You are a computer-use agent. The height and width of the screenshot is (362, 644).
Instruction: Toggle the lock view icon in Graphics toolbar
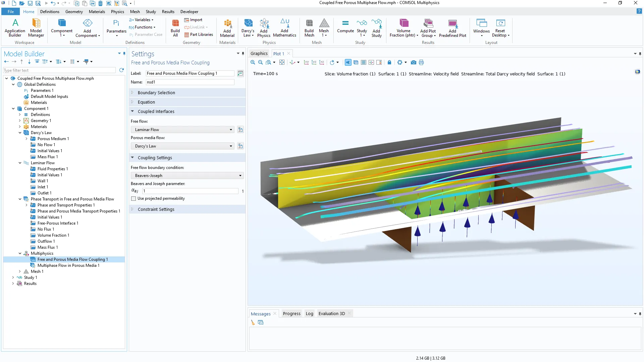click(389, 62)
